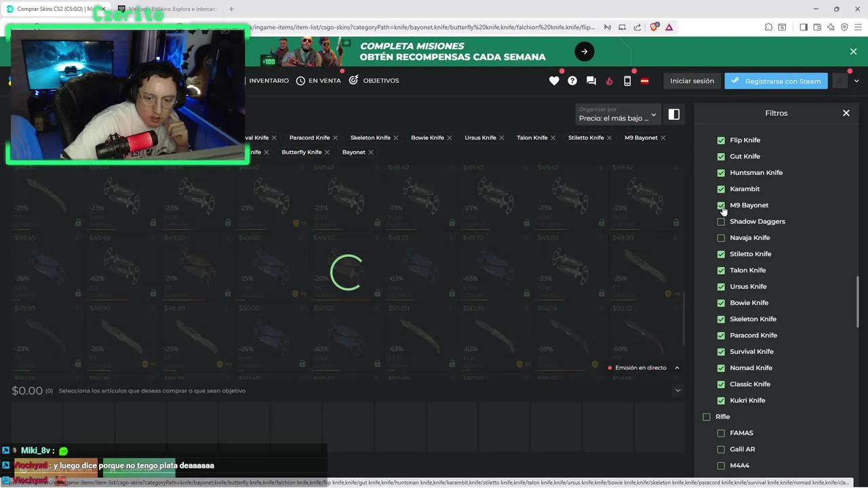Uncheck the Kukri Knife checkbox
The image size is (868, 488).
point(721,401)
